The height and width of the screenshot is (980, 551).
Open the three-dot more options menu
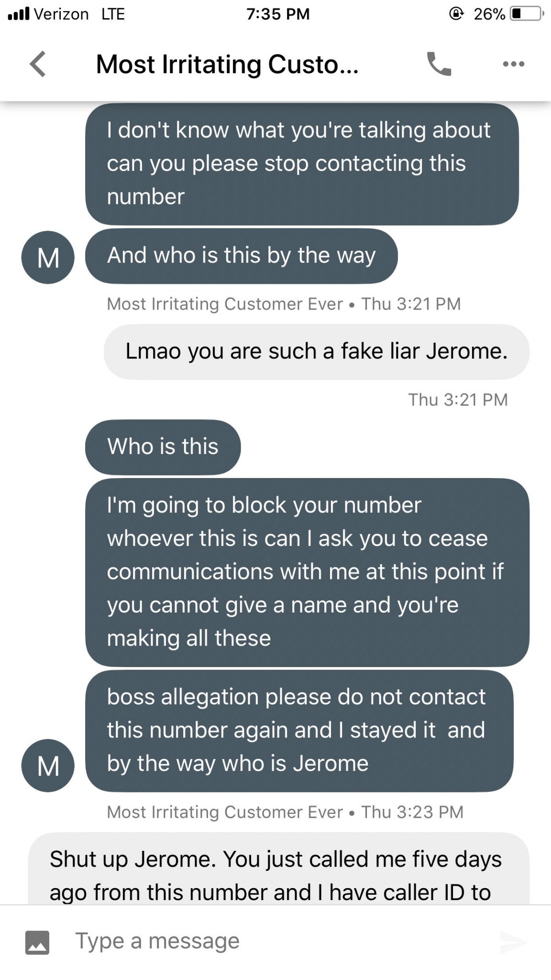point(514,64)
